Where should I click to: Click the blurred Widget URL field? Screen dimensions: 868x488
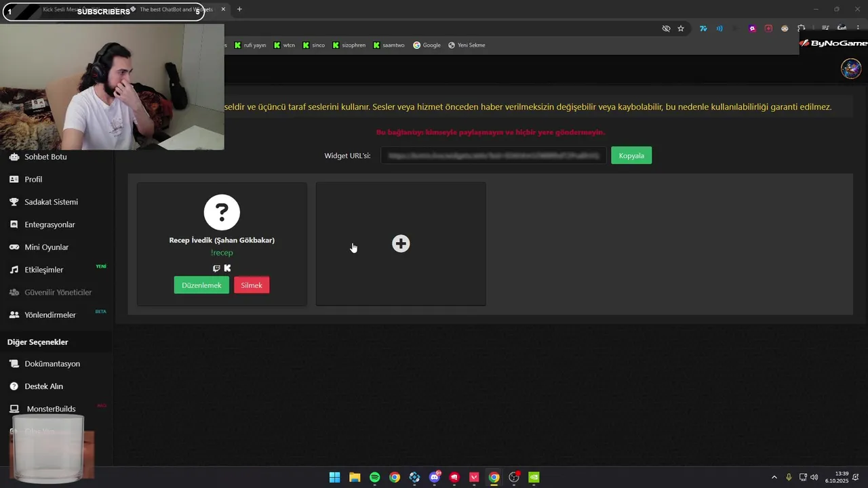coord(494,156)
